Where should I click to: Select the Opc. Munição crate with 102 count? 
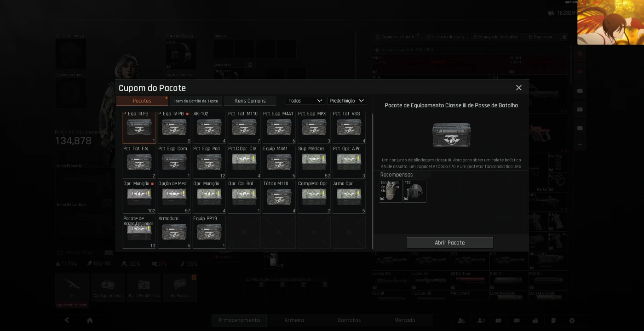[x=139, y=197]
